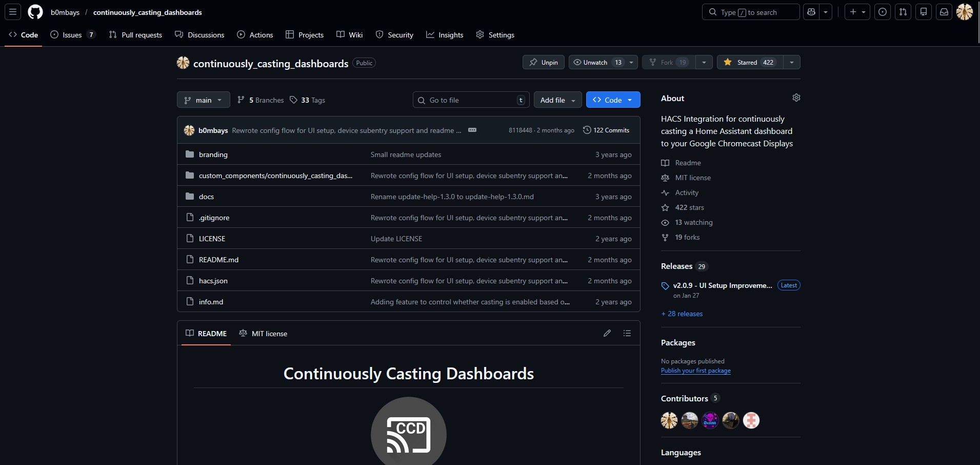The image size is (980, 465).
Task: Open Publish your first package link
Action: [696, 371]
